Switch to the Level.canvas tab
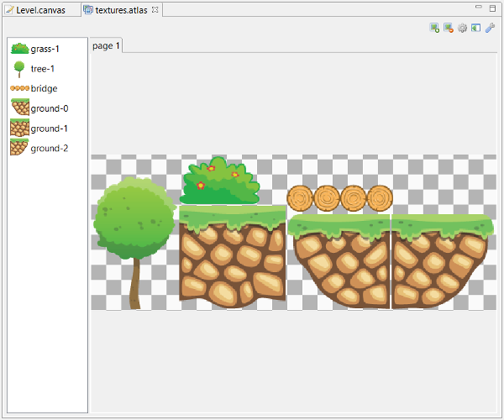The height and width of the screenshot is (420, 504). (40, 9)
